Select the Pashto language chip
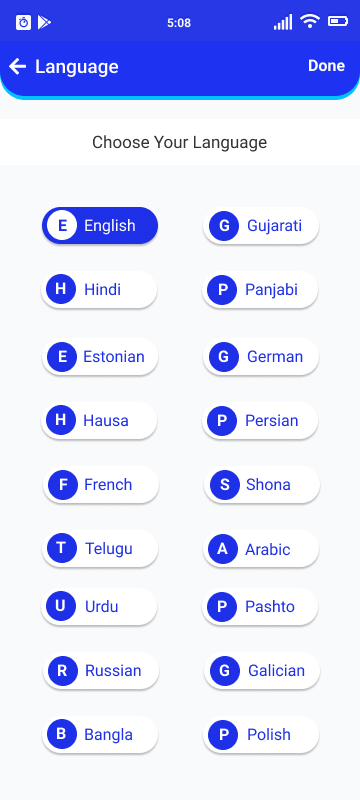This screenshot has height=800, width=360. [260, 606]
